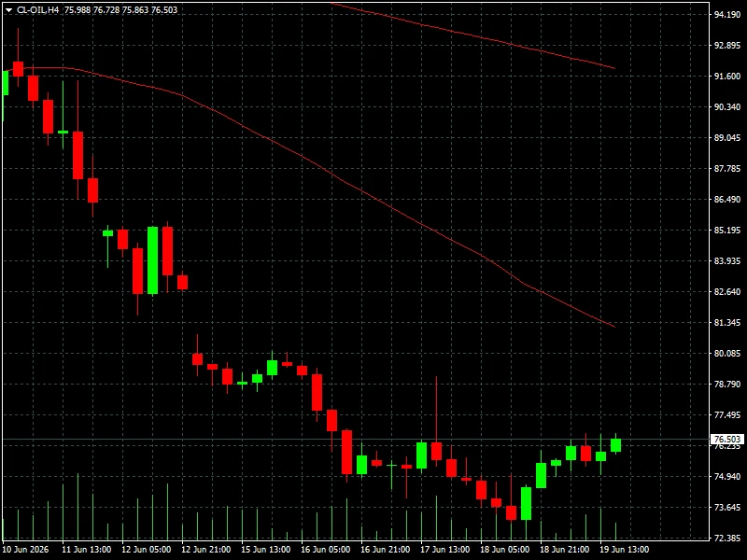Click the lowest red candle near 73.645
The width and height of the screenshot is (747, 560).
tap(511, 512)
